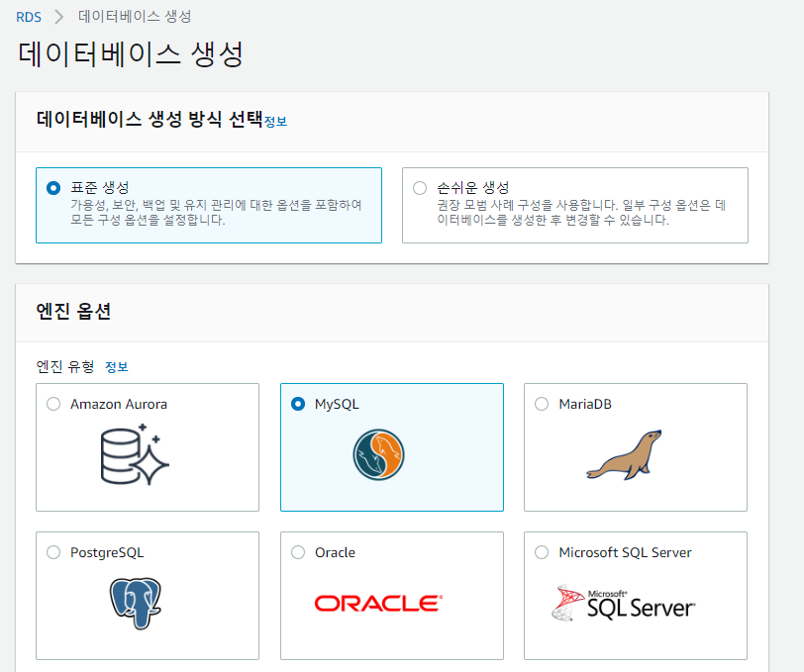The image size is (804, 672).
Task: Choose the MariaDB engine radio button
Action: [x=542, y=404]
